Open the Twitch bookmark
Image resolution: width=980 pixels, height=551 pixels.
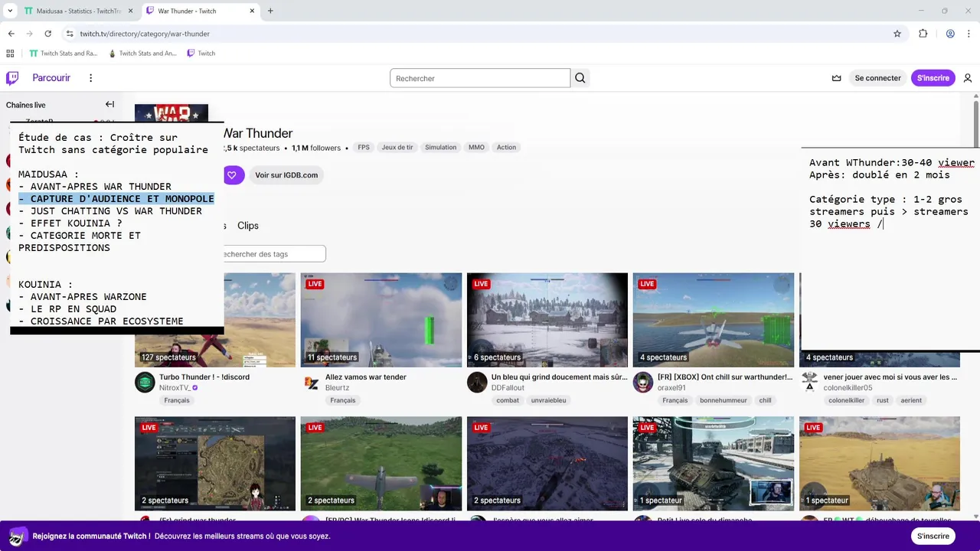point(201,54)
